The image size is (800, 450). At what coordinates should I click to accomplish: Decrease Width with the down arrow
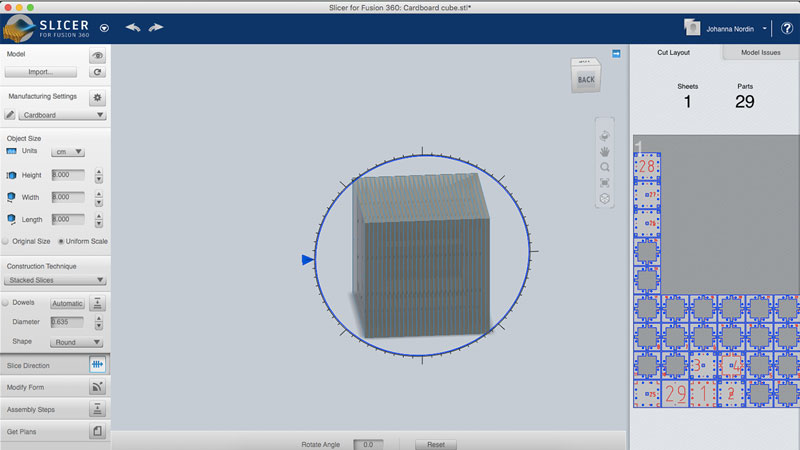point(99,202)
